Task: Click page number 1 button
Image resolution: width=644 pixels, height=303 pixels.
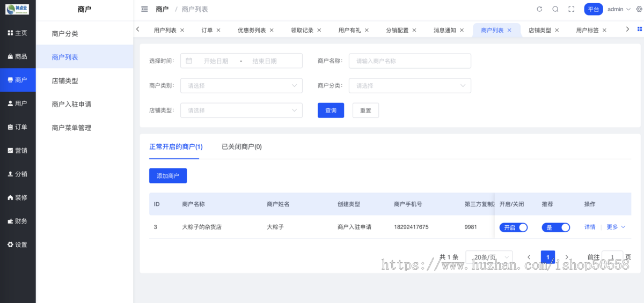Action: (x=548, y=257)
